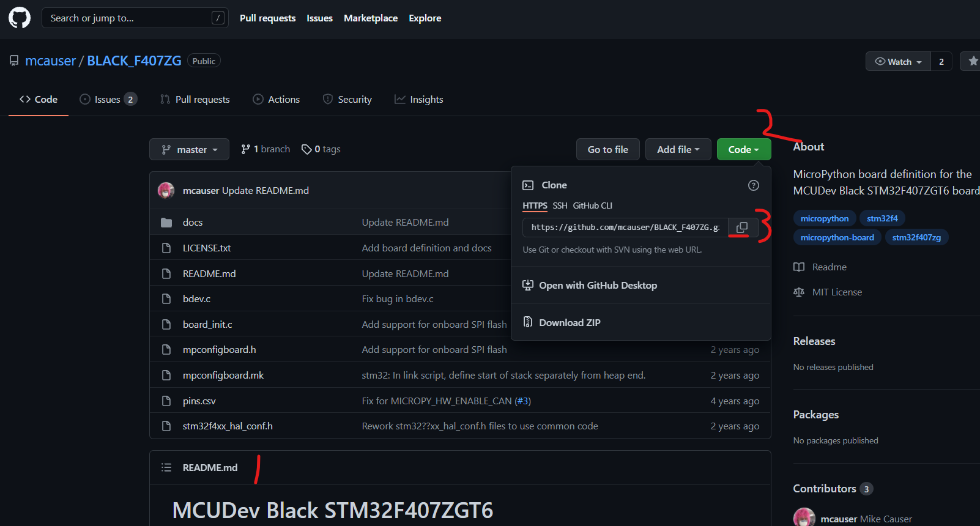Toggle the green Code dropdown
980x526 pixels.
[744, 149]
